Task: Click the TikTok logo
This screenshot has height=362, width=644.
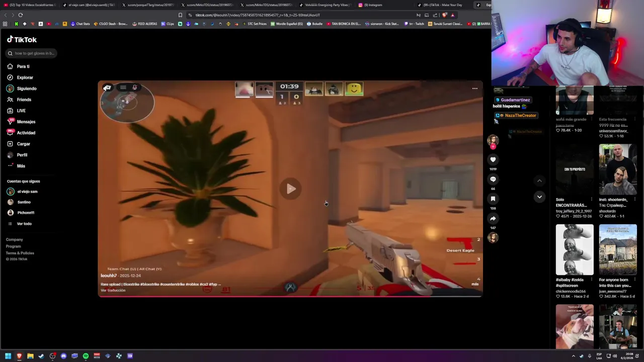Action: coord(22,39)
